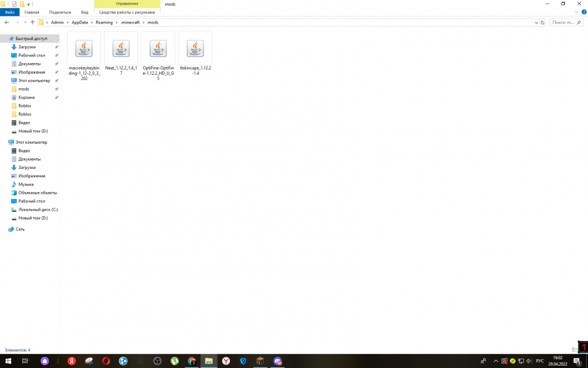The width and height of the screenshot is (588, 368).
Task: Click the New folder icon in title bar
Action: 22,4
